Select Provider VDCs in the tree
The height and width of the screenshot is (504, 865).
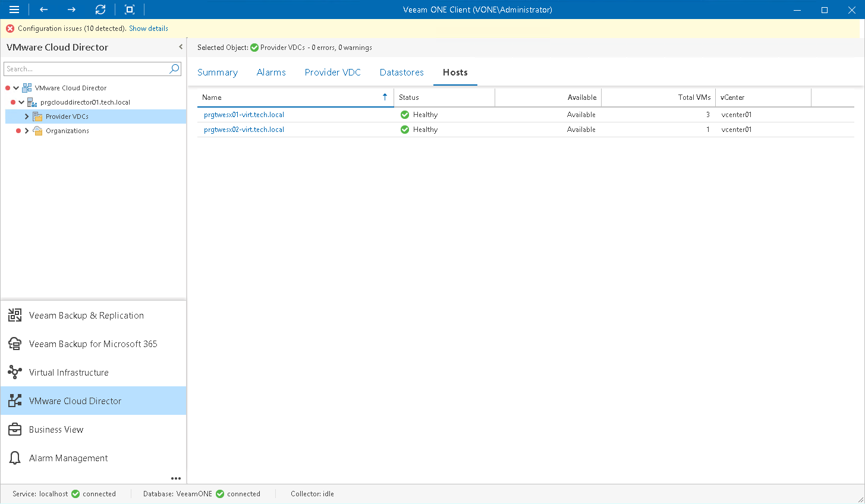pos(67,116)
